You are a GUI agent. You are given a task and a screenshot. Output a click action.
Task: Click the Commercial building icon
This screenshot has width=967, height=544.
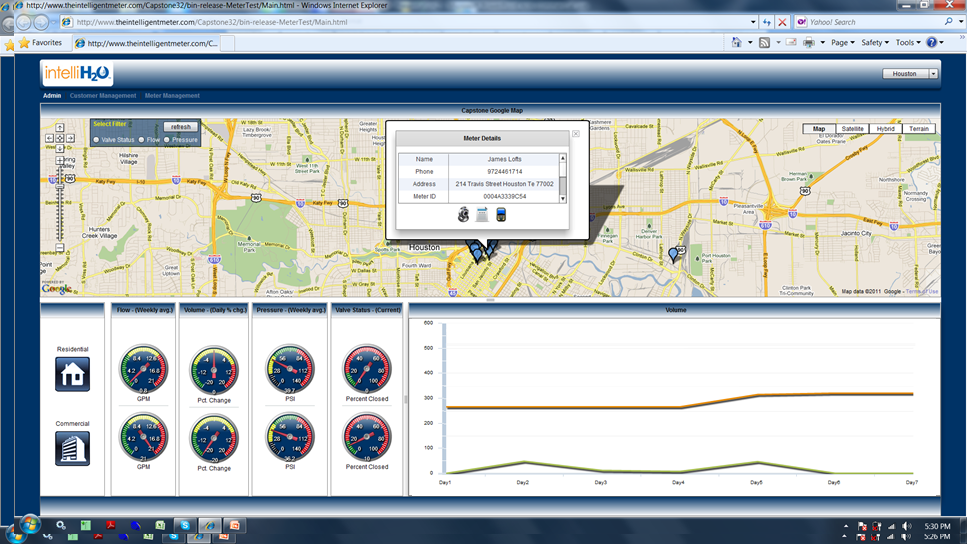coord(72,448)
